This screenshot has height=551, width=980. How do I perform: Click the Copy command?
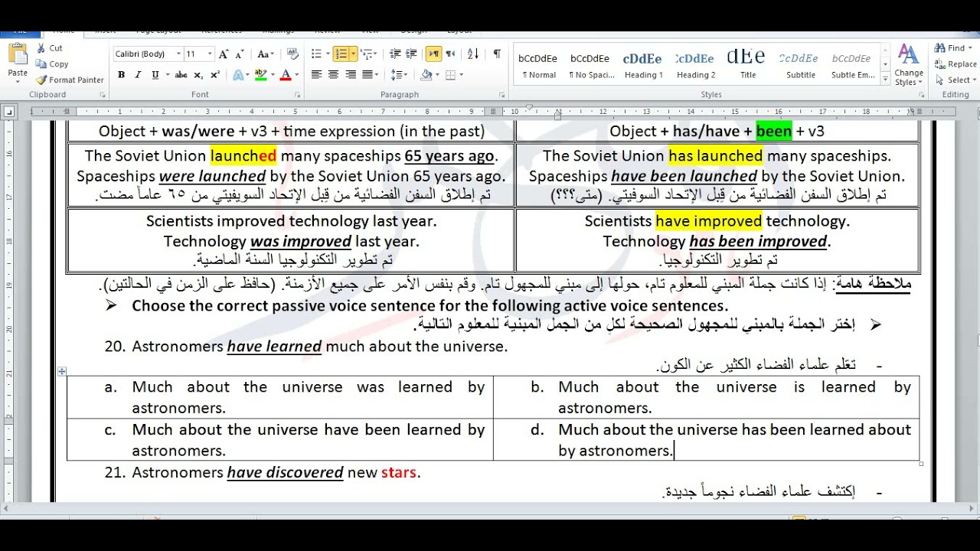pyautogui.click(x=53, y=64)
